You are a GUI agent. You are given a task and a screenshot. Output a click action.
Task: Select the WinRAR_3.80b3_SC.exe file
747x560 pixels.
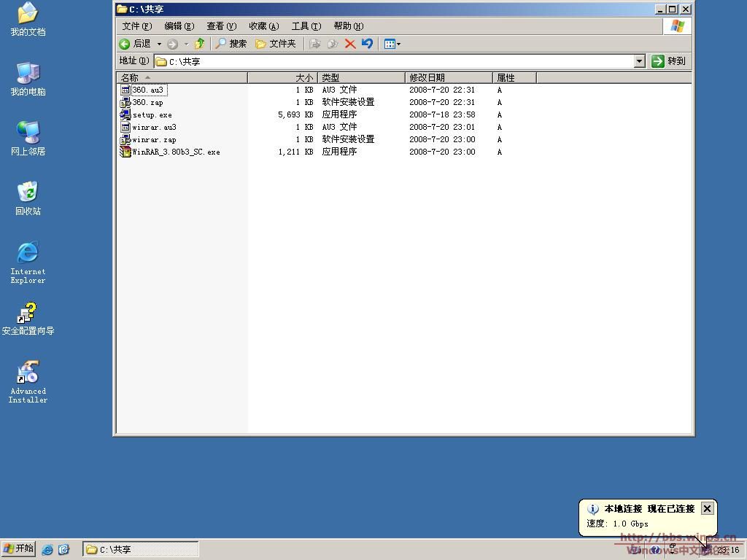tap(175, 152)
